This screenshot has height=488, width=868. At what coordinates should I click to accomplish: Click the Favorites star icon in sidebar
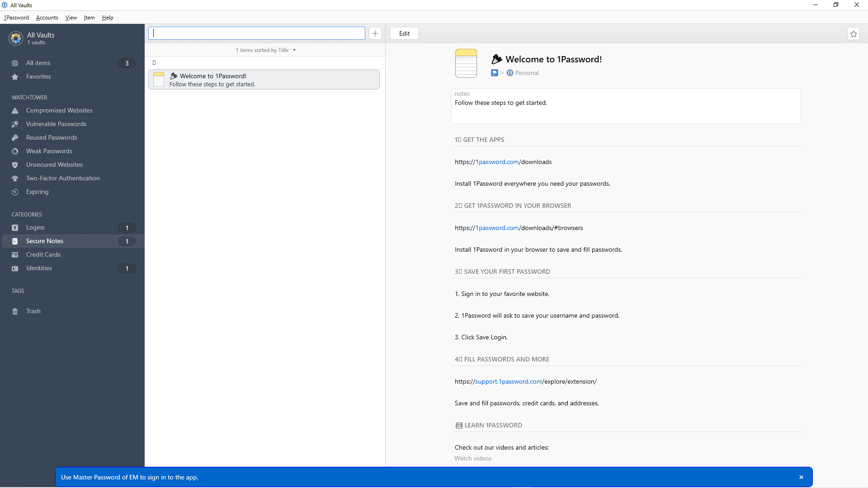pyautogui.click(x=15, y=77)
